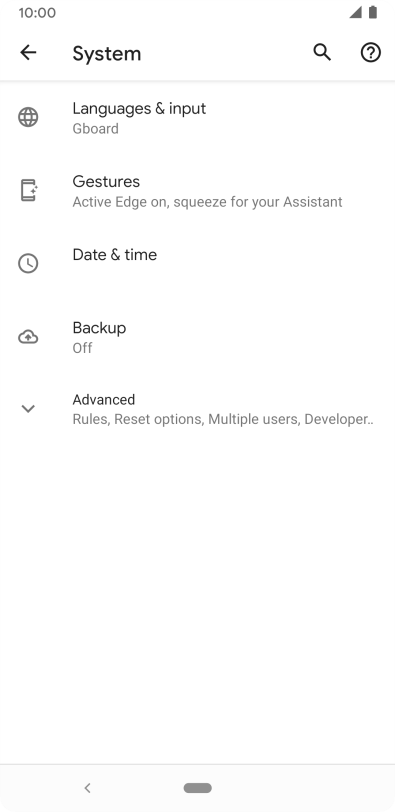Tap the clock icon for Date & time
Image resolution: width=395 pixels, height=812 pixels.
tap(28, 264)
